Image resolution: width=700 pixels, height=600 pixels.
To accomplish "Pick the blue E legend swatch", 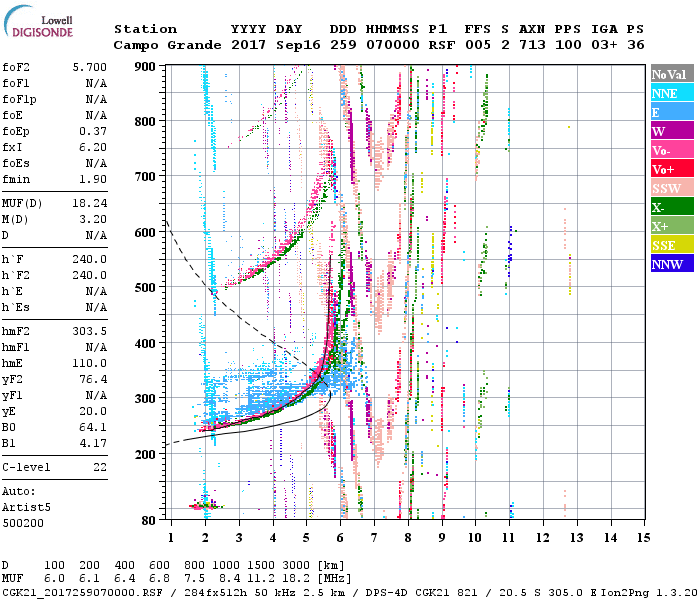I will click(671, 112).
